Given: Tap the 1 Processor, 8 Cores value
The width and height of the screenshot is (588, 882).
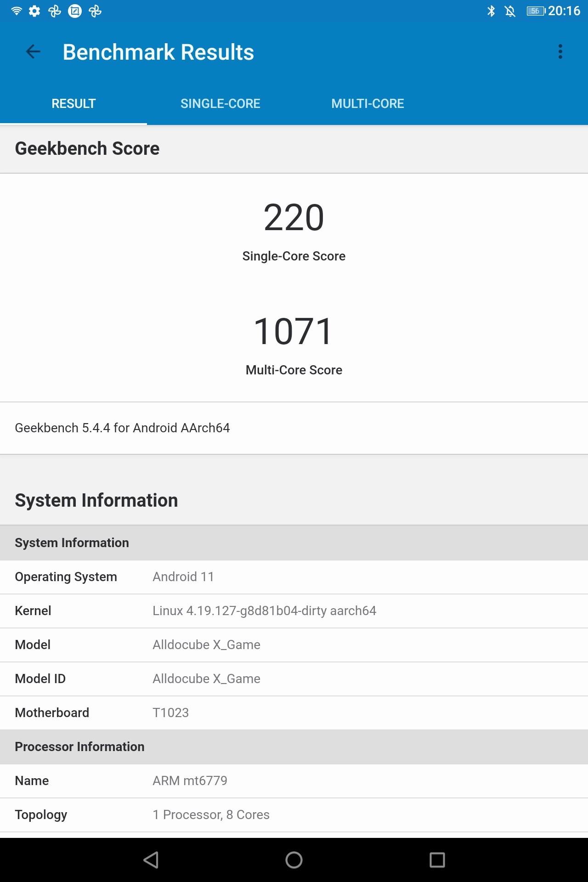Looking at the screenshot, I should tap(211, 815).
